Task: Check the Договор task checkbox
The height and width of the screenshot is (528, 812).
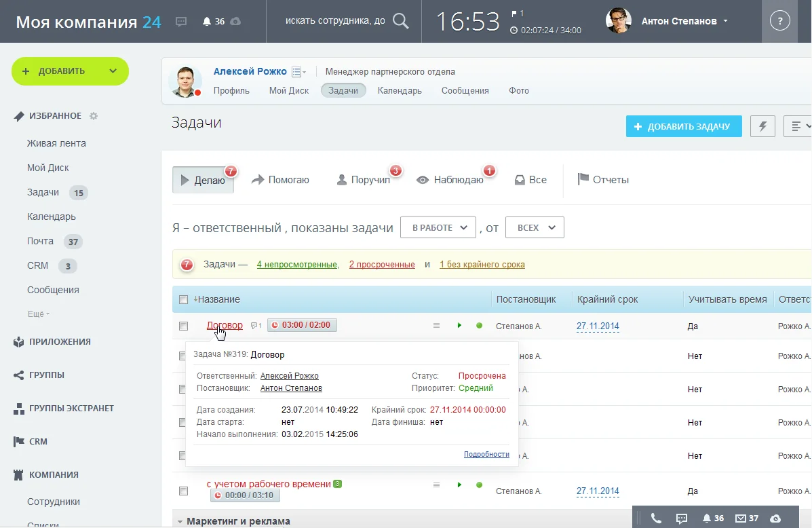Action: click(183, 326)
